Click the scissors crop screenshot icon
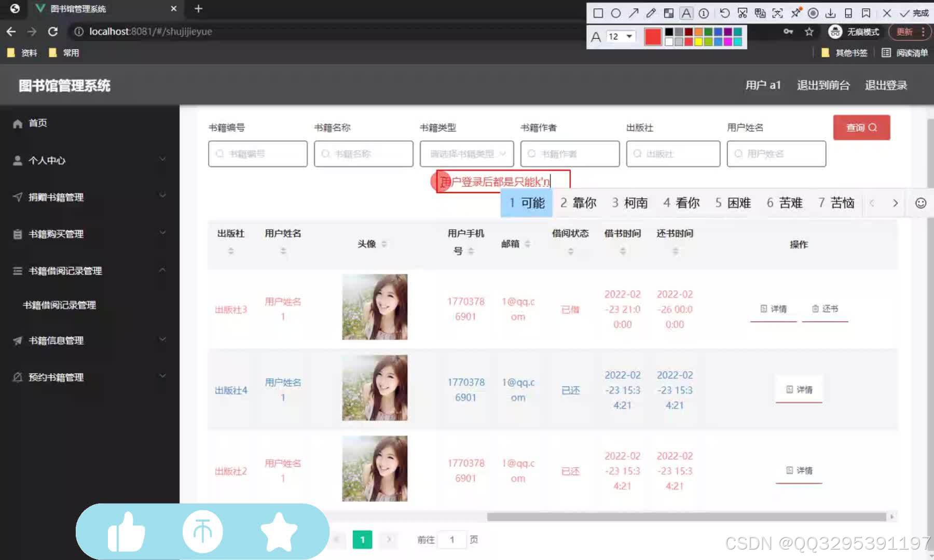 tap(743, 13)
